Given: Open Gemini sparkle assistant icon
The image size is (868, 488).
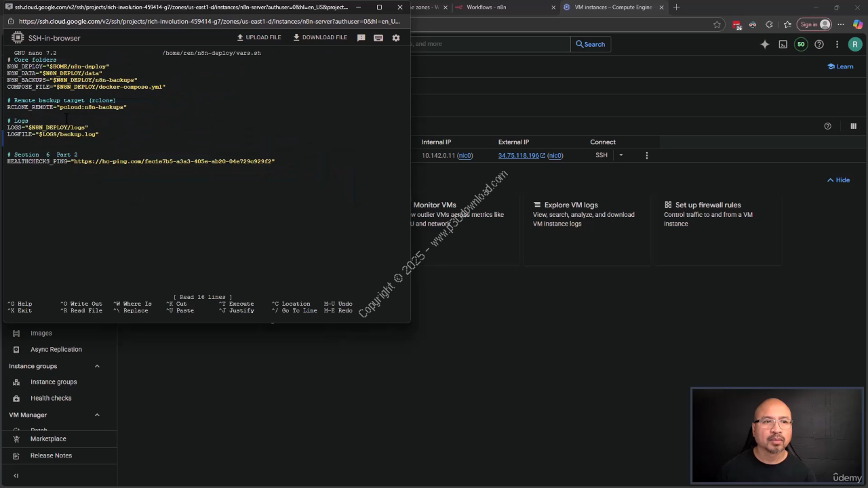Looking at the screenshot, I should click(x=764, y=44).
